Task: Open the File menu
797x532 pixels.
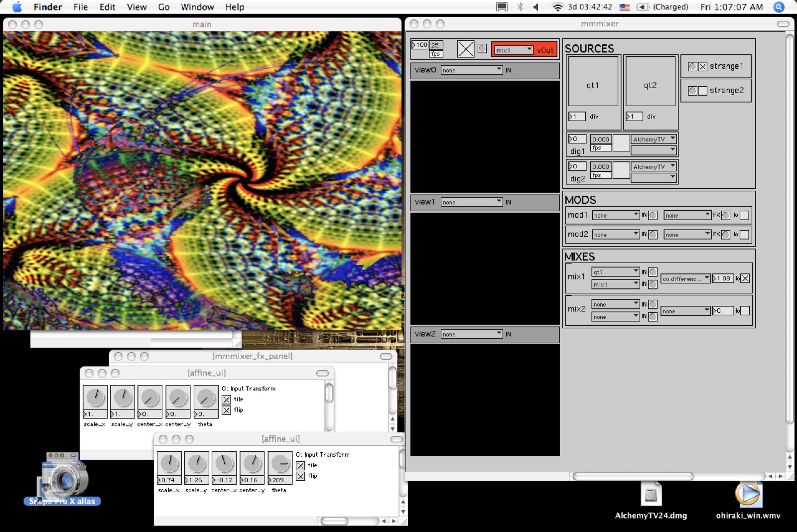Action: pyautogui.click(x=80, y=7)
